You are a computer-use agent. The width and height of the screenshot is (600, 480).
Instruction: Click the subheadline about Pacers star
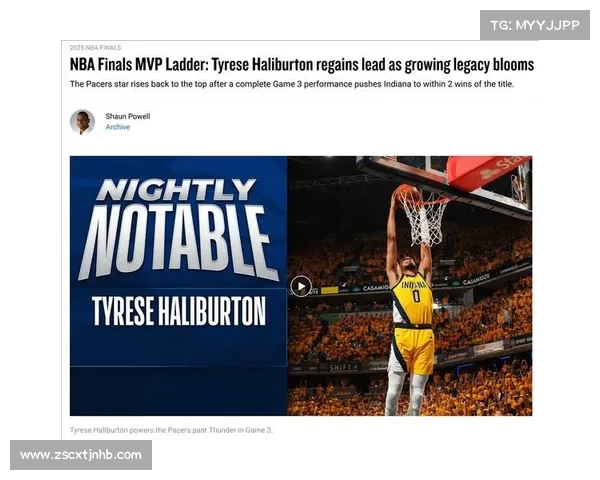[x=292, y=84]
